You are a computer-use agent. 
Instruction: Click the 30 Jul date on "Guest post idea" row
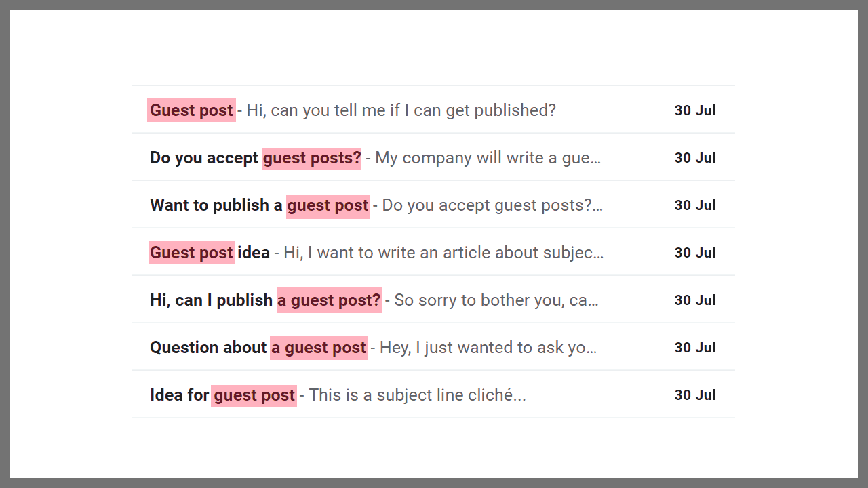pos(695,253)
